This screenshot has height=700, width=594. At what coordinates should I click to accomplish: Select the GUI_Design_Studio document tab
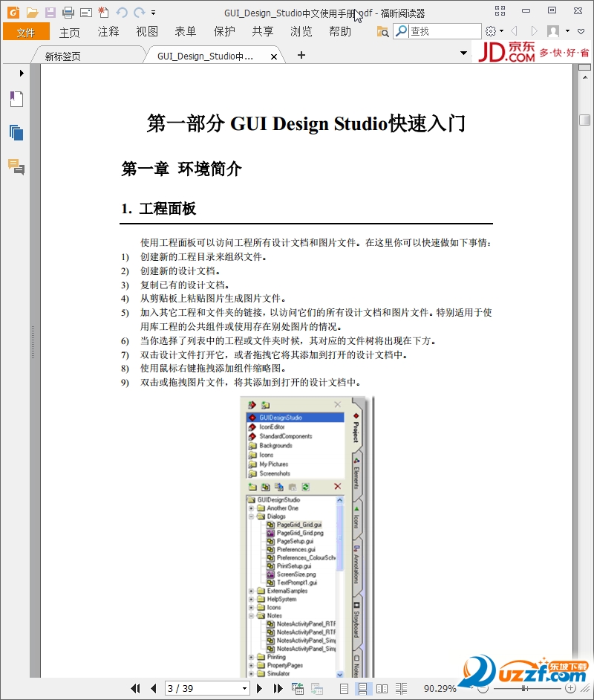pos(205,56)
